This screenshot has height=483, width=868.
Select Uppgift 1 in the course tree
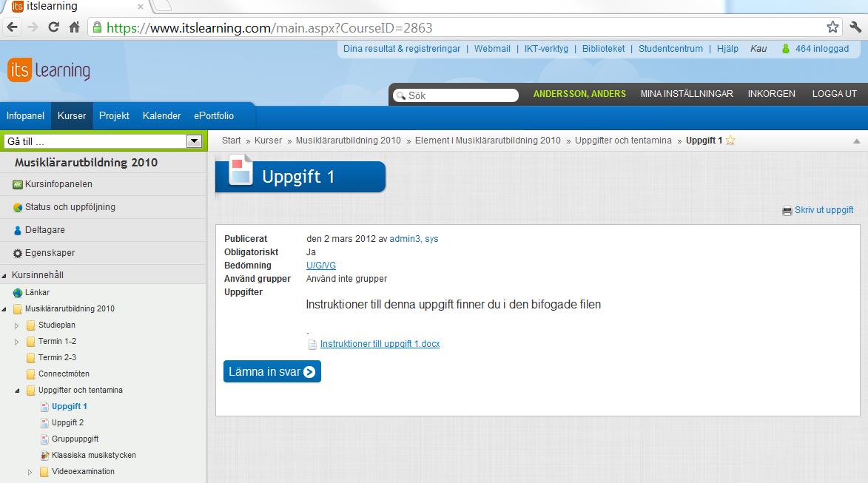(x=70, y=407)
